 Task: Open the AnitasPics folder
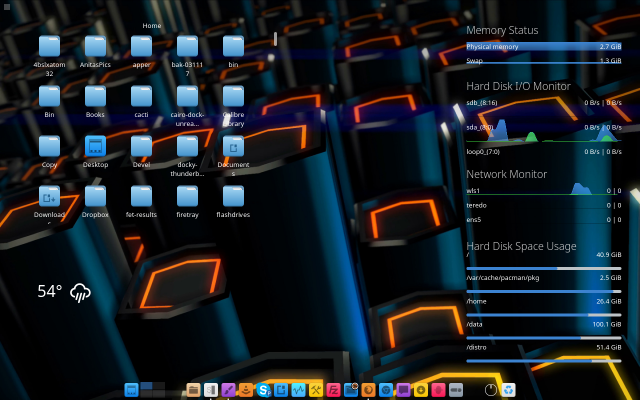click(95, 47)
